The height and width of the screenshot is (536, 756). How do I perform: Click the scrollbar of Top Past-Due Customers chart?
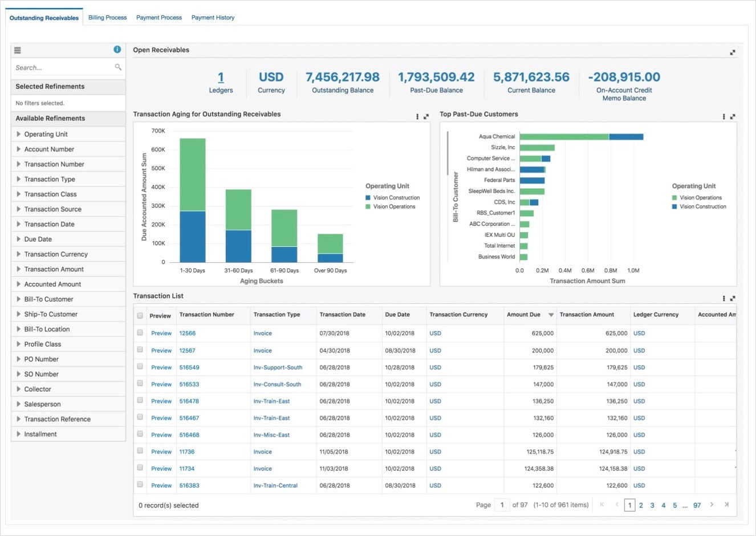[448, 153]
